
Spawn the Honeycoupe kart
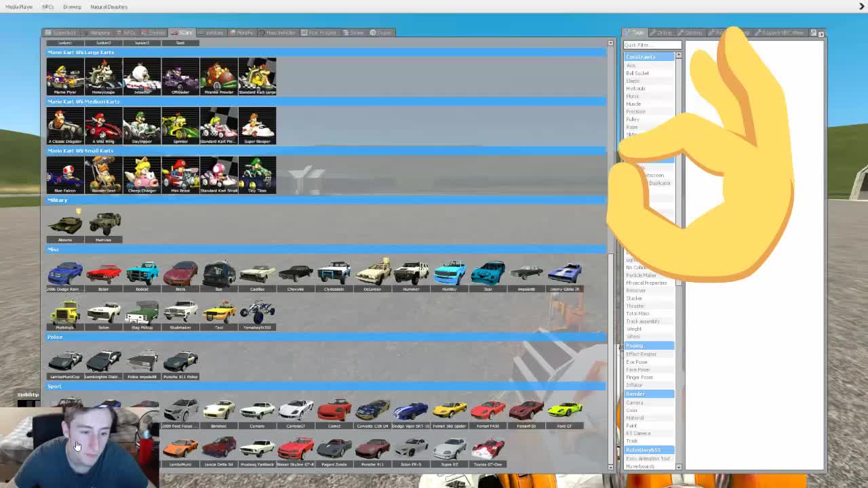(x=104, y=77)
